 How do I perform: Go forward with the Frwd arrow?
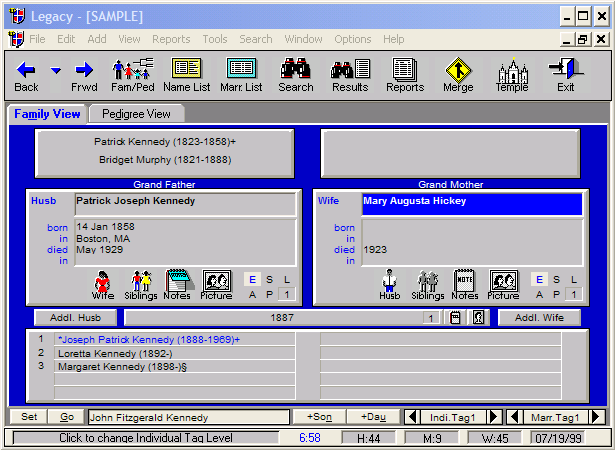click(84, 76)
